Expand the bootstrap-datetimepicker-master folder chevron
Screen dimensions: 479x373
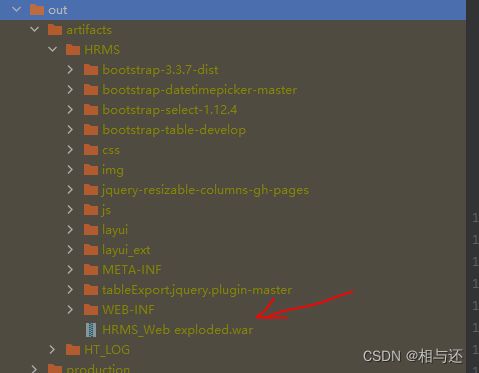click(70, 90)
